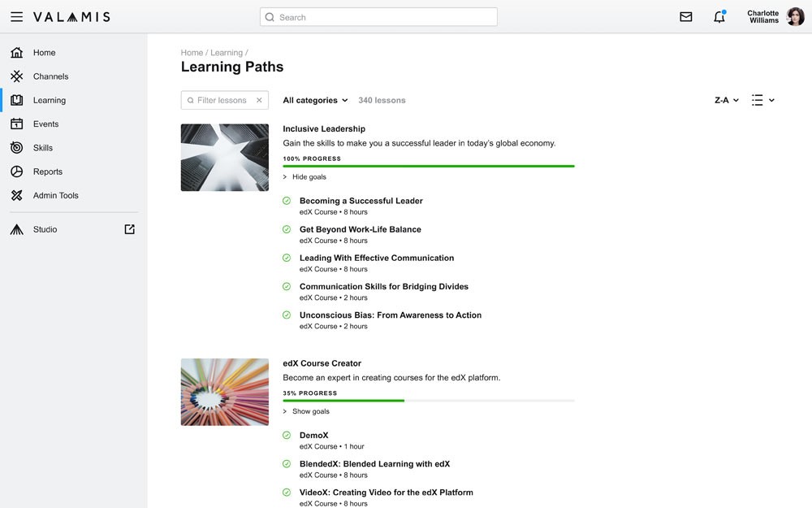The width and height of the screenshot is (812, 508).
Task: Open the Inclusive Leadership learning path
Action: (x=324, y=128)
